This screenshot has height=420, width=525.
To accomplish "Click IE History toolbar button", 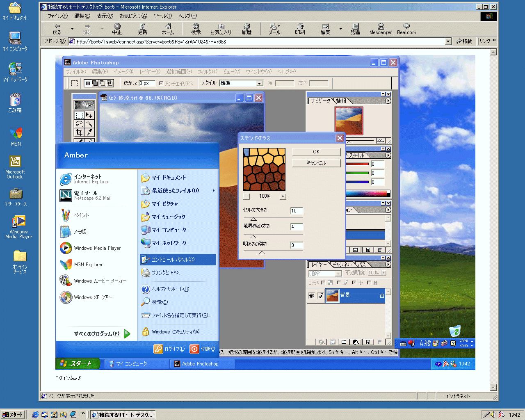I will tap(247, 29).
